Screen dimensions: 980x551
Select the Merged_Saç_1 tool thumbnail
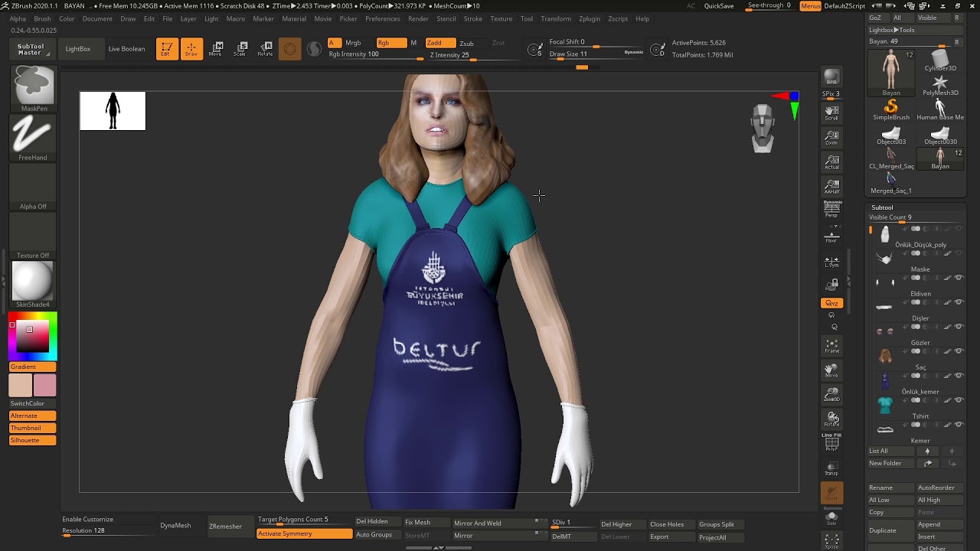coord(891,183)
